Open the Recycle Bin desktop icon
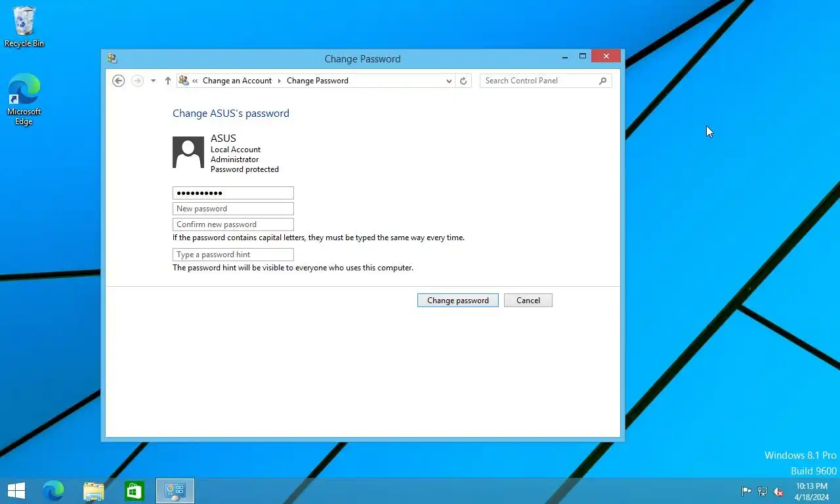This screenshot has width=840, height=504. pyautogui.click(x=24, y=27)
